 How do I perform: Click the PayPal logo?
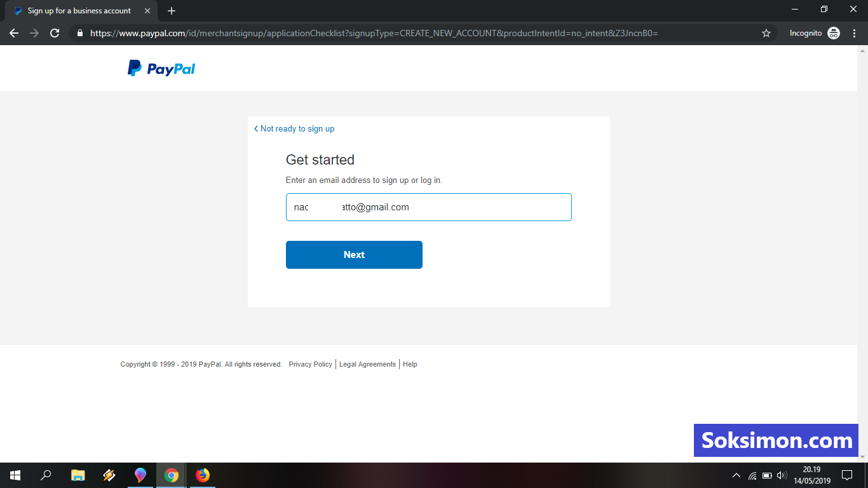click(161, 69)
